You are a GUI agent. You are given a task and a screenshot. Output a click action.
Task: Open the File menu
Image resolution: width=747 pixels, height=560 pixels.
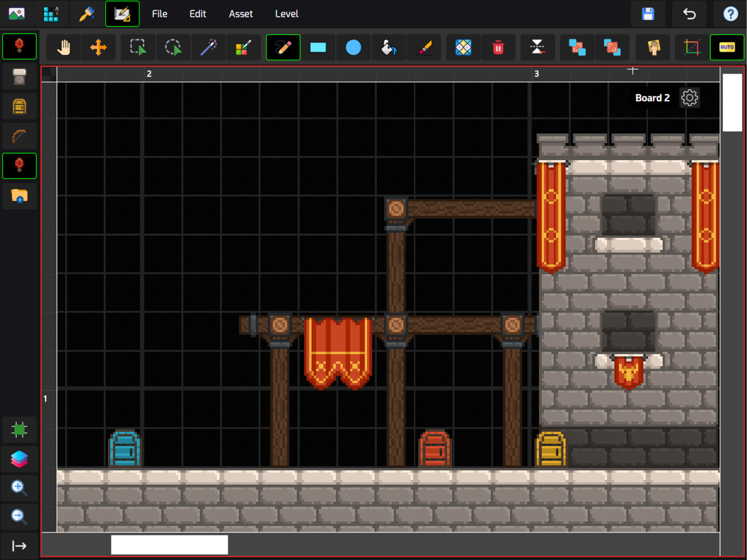pyautogui.click(x=159, y=14)
